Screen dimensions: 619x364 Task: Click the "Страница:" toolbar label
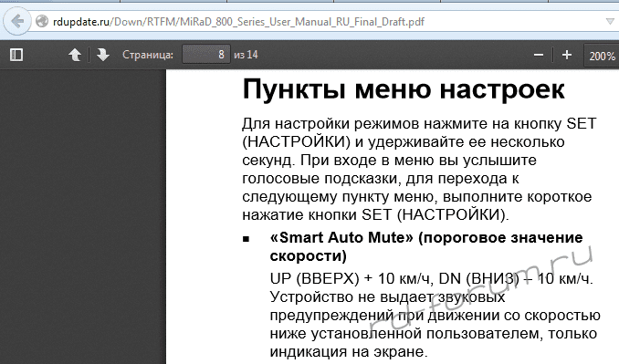[148, 55]
